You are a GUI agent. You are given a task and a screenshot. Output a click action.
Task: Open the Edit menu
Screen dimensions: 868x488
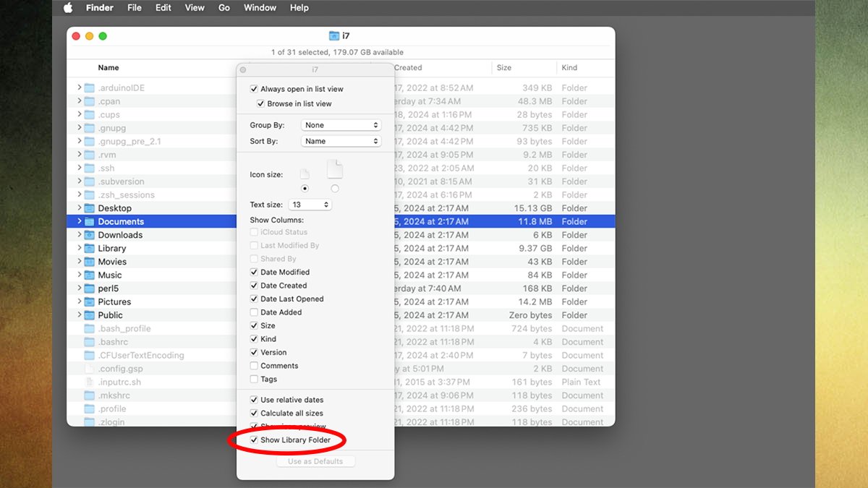click(163, 8)
